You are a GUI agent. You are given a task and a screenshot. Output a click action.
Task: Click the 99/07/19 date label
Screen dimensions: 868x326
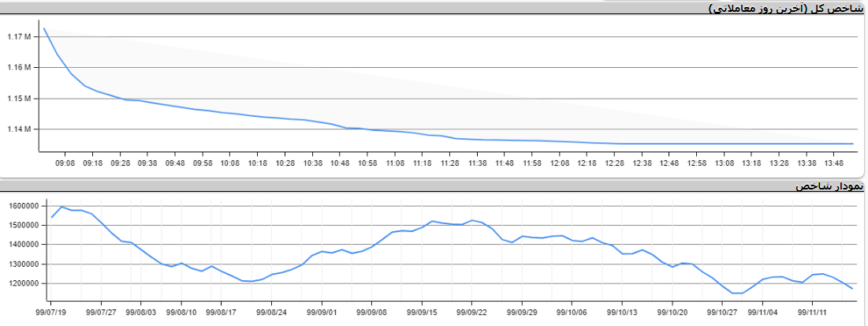pos(50,312)
